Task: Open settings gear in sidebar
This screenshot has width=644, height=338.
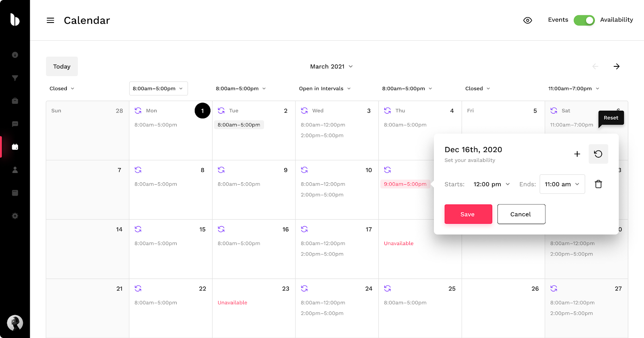Action: coord(15,216)
